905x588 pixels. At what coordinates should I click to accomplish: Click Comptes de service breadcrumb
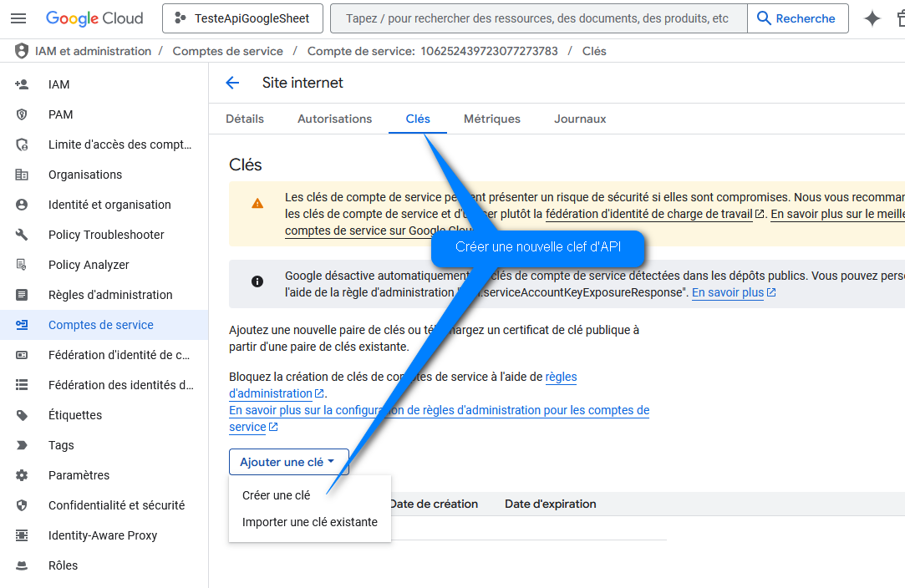click(228, 51)
